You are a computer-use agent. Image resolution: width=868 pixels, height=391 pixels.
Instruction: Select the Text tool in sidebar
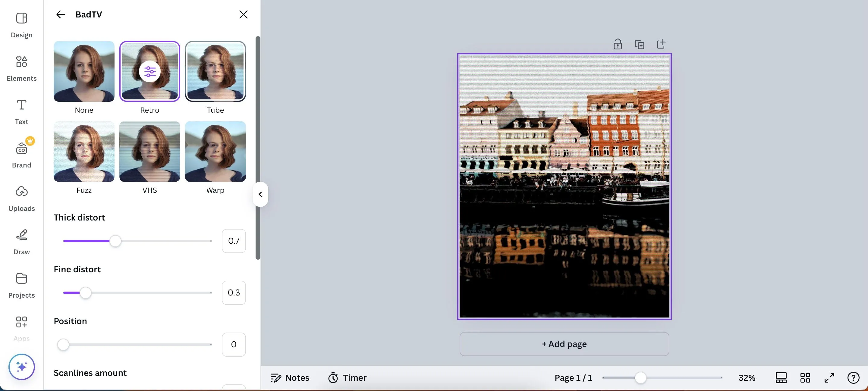pyautogui.click(x=22, y=112)
